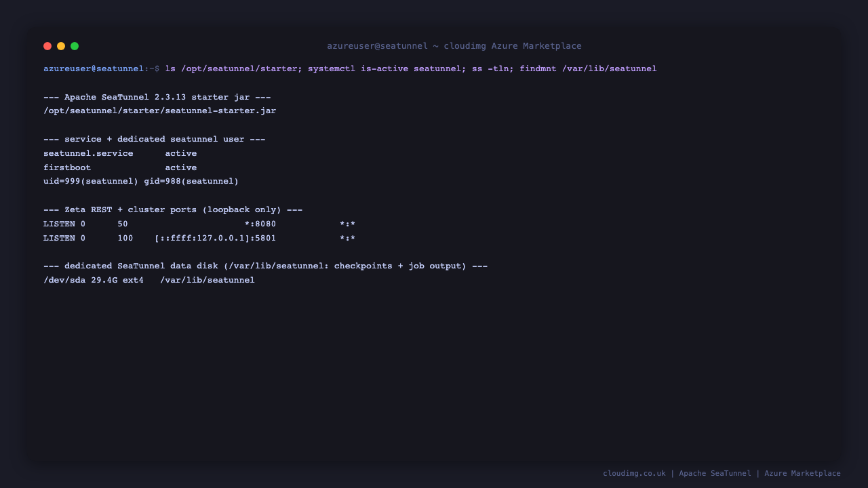The width and height of the screenshot is (868, 488).
Task: Click the findmnt /var/lib/seatunnel command
Action: [588, 68]
